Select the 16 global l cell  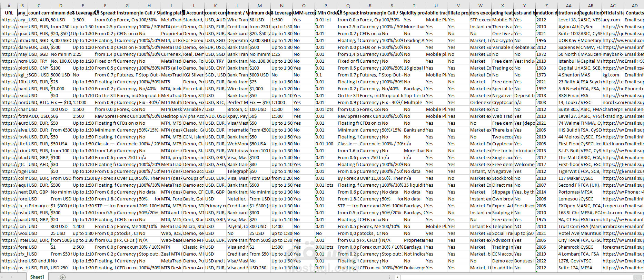tap(414, 68)
